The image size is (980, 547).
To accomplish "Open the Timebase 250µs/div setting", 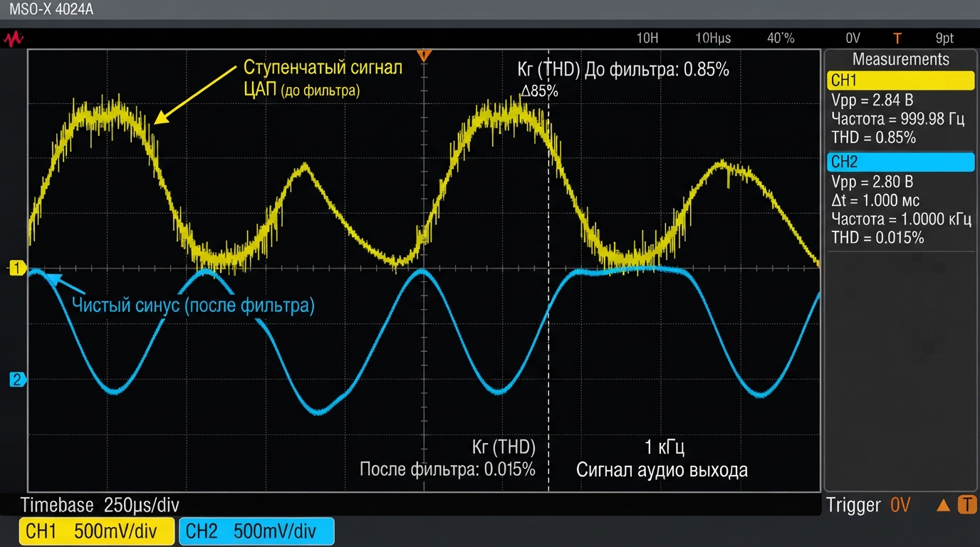I will tap(100, 506).
